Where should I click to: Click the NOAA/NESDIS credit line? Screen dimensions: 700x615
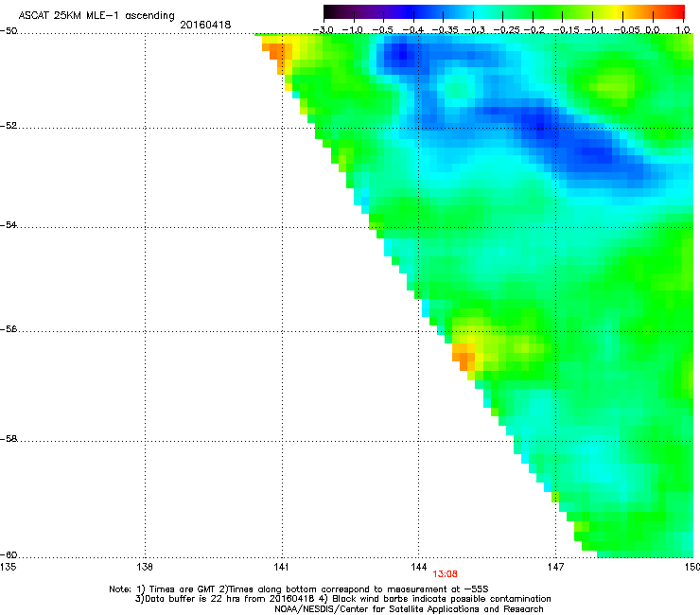pyautogui.click(x=409, y=609)
